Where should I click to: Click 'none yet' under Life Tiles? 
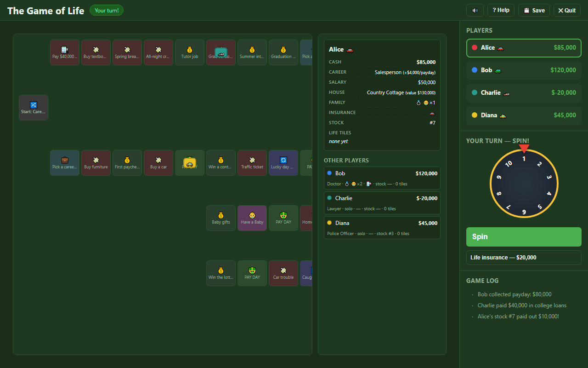(339, 141)
